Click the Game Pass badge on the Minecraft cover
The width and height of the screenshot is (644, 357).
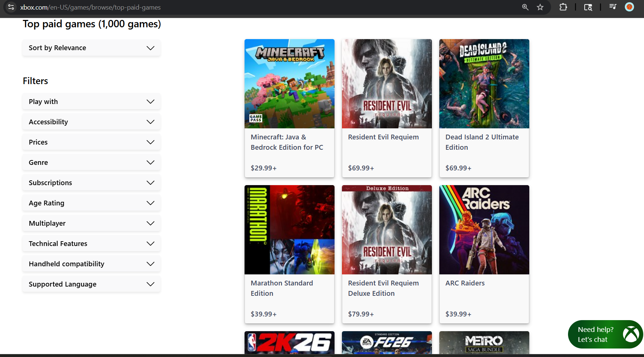(256, 118)
